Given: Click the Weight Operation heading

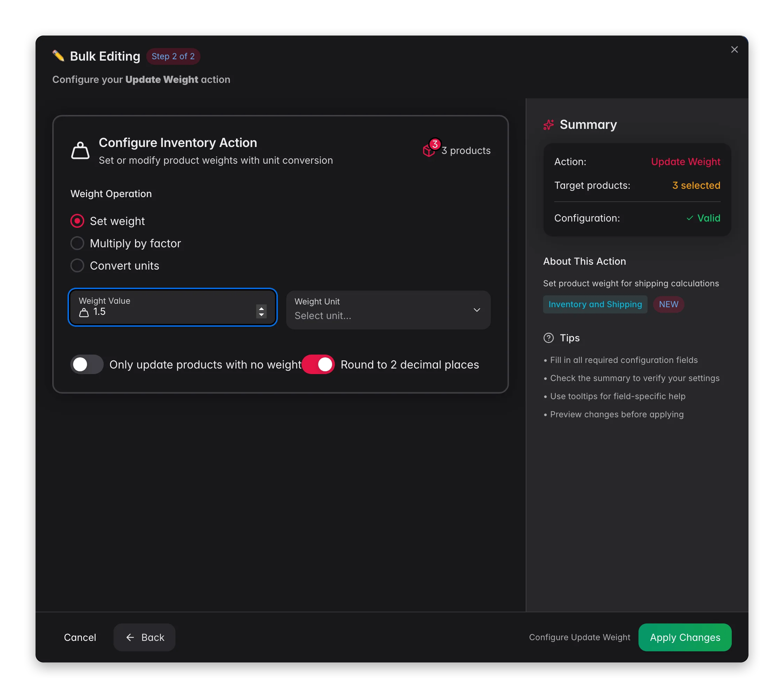Looking at the screenshot, I should coord(111,193).
